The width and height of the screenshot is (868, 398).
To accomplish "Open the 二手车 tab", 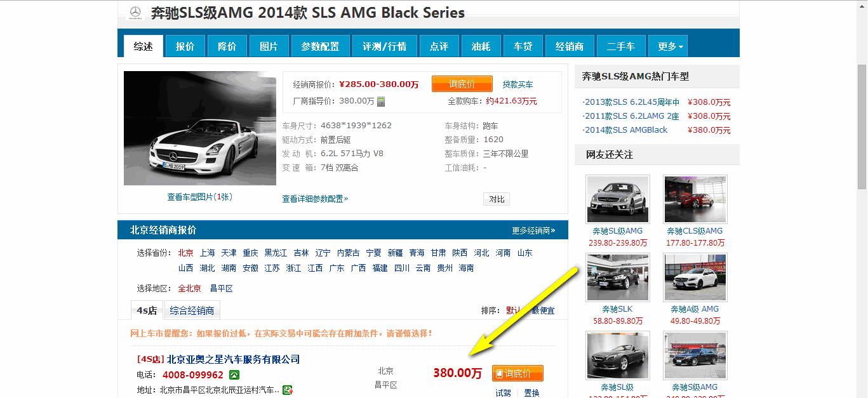I will click(622, 46).
